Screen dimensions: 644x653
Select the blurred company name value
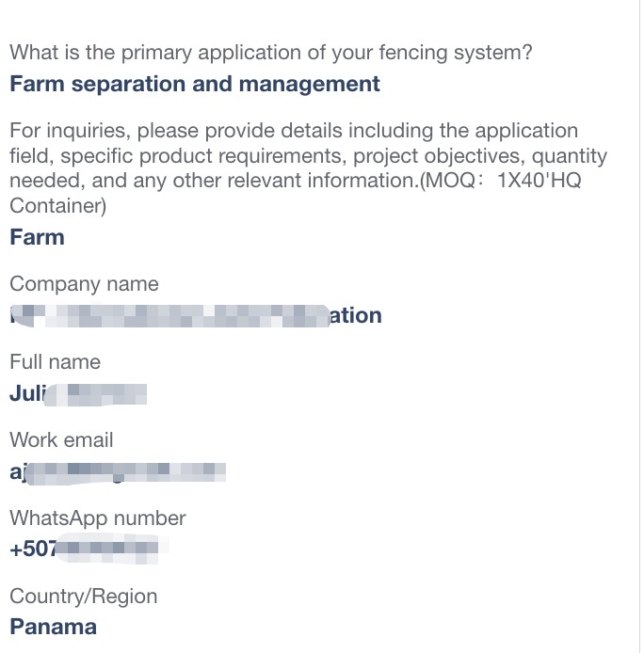pyautogui.click(x=196, y=315)
